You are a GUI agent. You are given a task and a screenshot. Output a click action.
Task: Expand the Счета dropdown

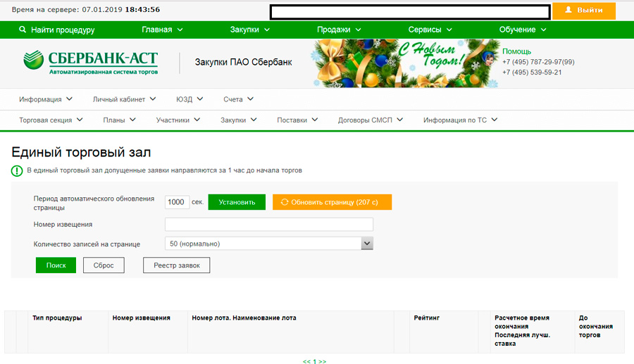(239, 99)
